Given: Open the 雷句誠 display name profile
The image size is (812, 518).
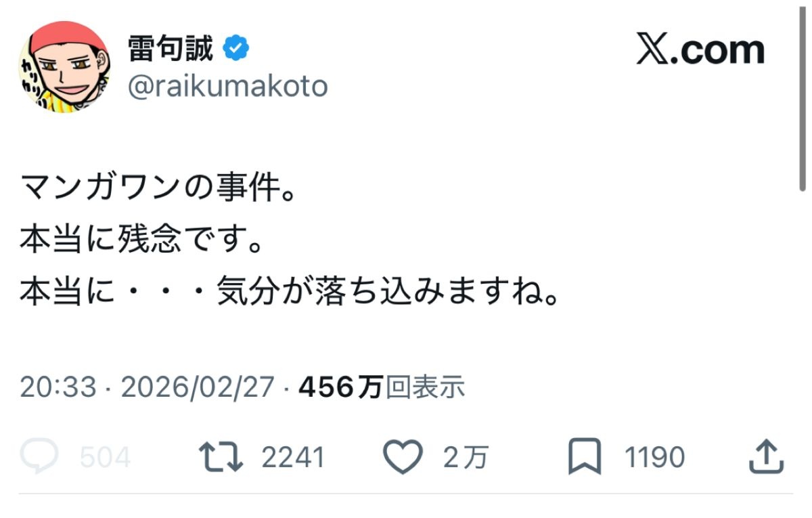Looking at the screenshot, I should pos(171,49).
